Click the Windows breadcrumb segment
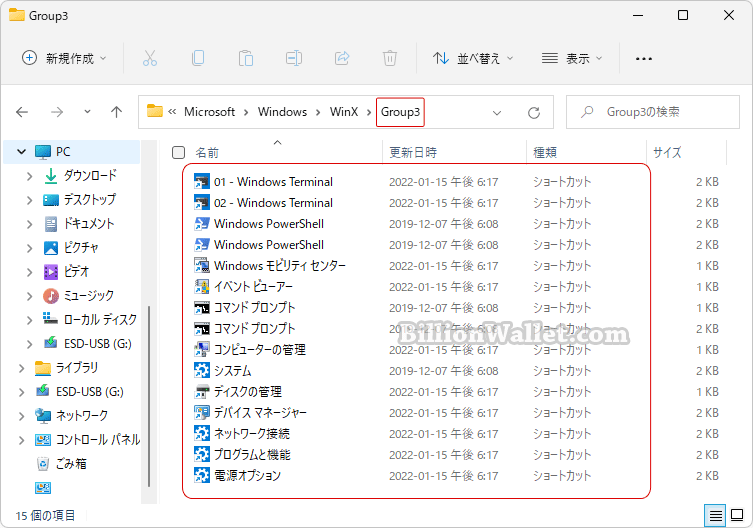This screenshot has width=753, height=528. point(282,112)
